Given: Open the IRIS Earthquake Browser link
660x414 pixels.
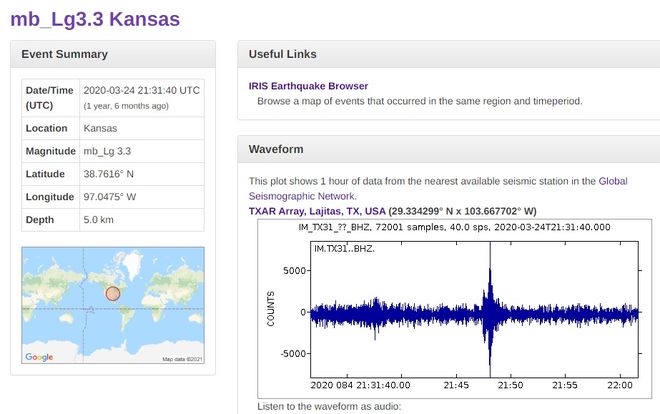Looking at the screenshot, I should pyautogui.click(x=308, y=86).
